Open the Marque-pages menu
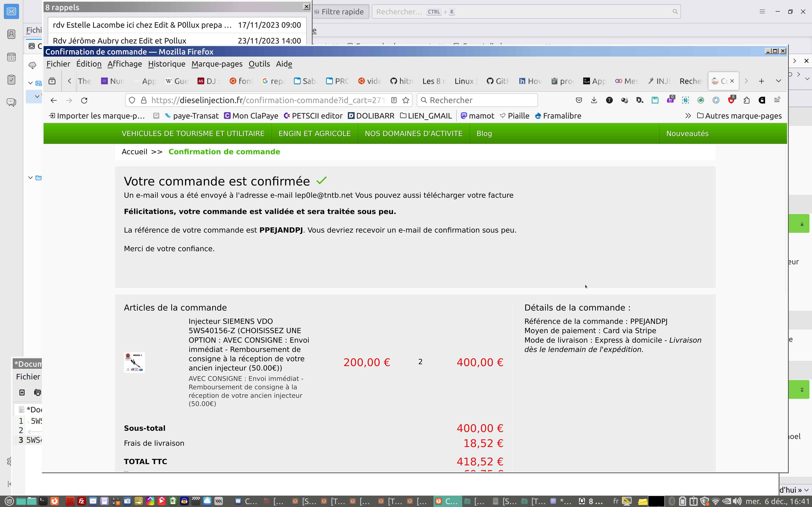 [x=217, y=64]
